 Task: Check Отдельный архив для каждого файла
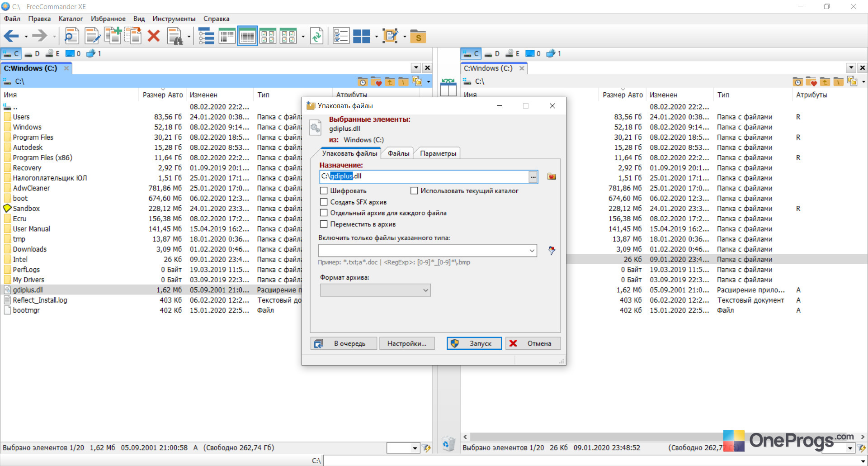point(324,213)
